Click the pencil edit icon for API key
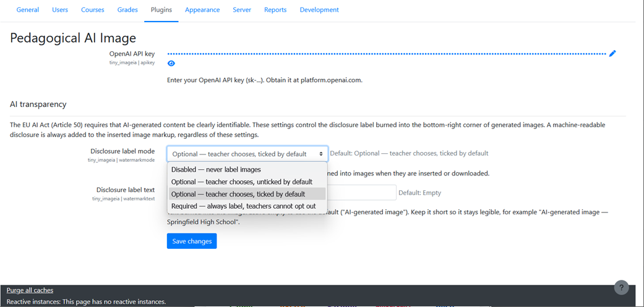Screen dimensions: 644x307 (612, 53)
